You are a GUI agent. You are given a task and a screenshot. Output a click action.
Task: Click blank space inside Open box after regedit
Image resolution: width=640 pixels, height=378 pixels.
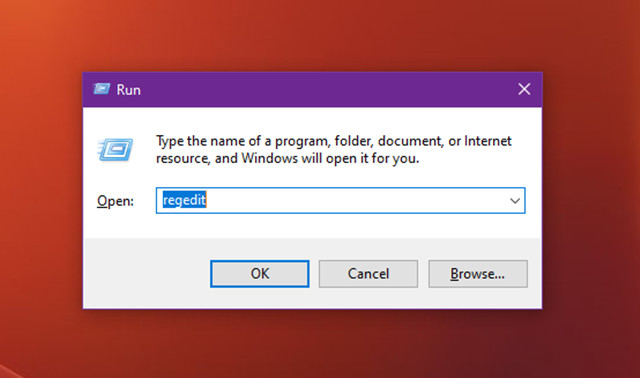pos(355,200)
